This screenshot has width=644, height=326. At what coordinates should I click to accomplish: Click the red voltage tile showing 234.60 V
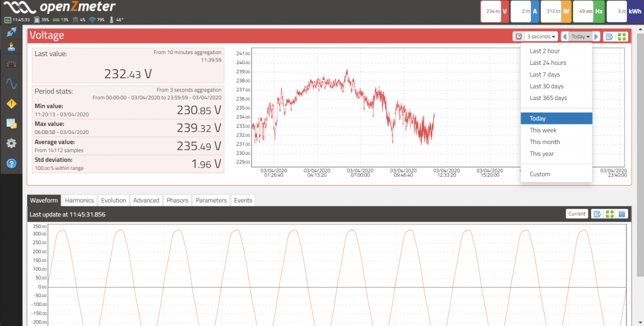[494, 11]
